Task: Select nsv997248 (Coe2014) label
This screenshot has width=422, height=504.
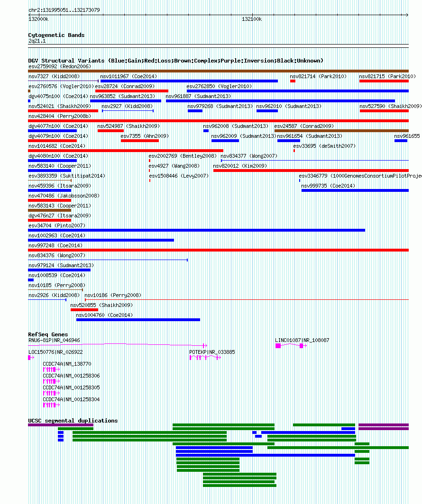Action: coord(55,246)
